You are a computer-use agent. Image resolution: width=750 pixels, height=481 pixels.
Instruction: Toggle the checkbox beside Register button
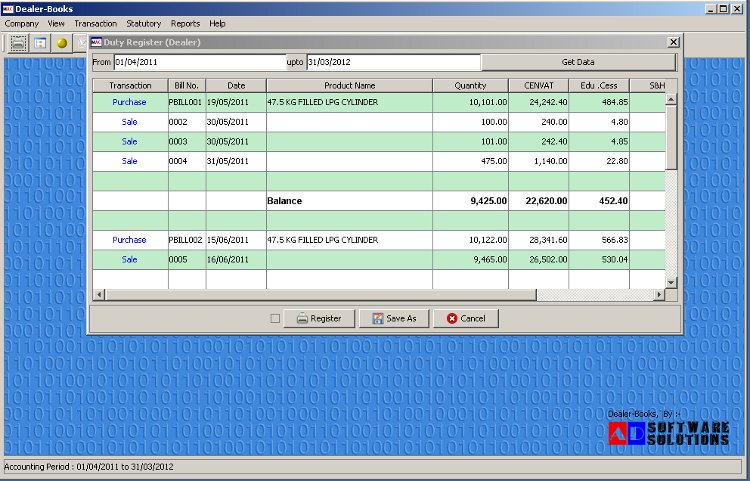pyautogui.click(x=275, y=319)
